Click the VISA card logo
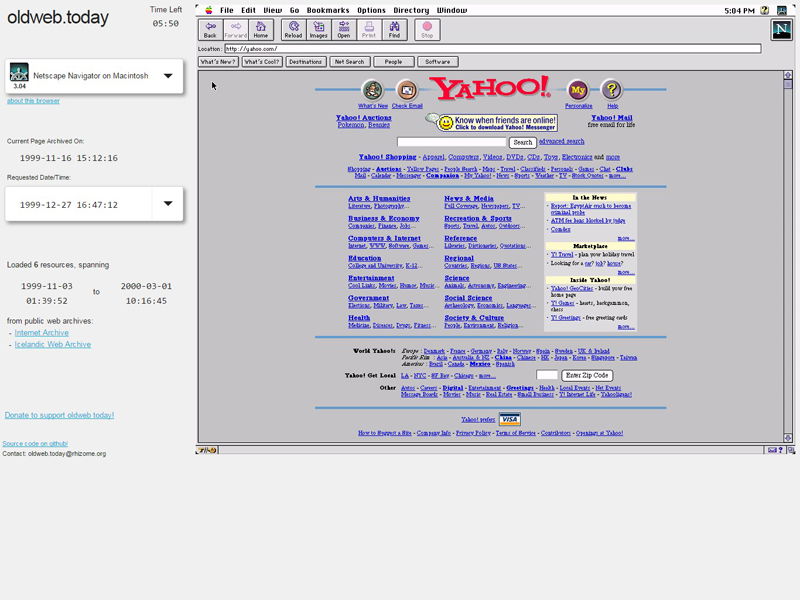Image resolution: width=800 pixels, height=600 pixels. point(510,419)
